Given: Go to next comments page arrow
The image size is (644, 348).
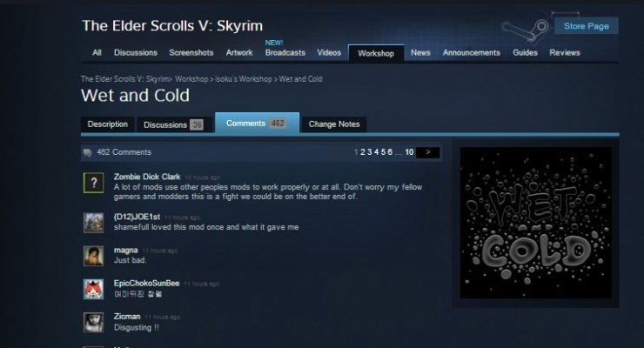Looking at the screenshot, I should [x=428, y=152].
